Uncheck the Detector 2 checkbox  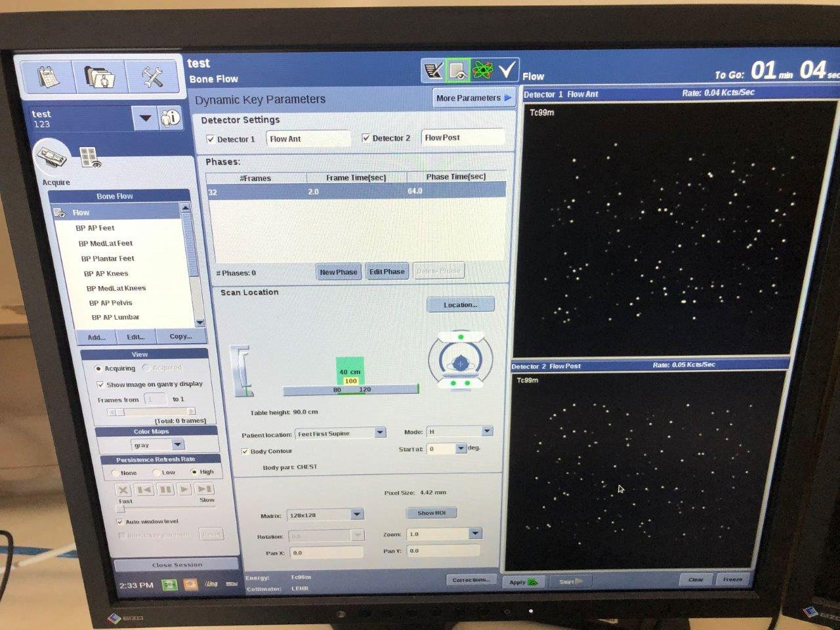point(366,138)
